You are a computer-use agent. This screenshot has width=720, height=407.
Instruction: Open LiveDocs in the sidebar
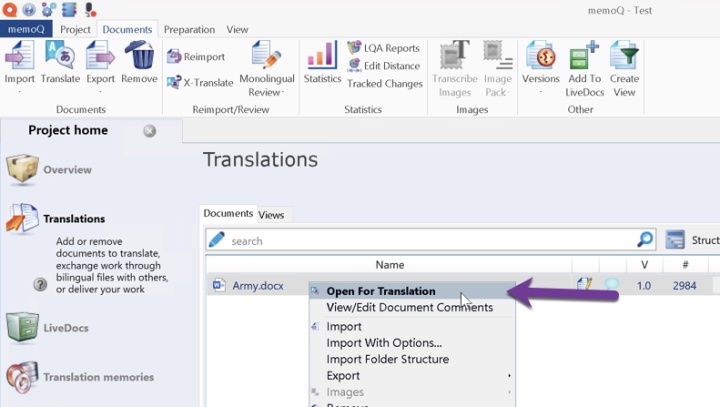[x=47, y=328]
